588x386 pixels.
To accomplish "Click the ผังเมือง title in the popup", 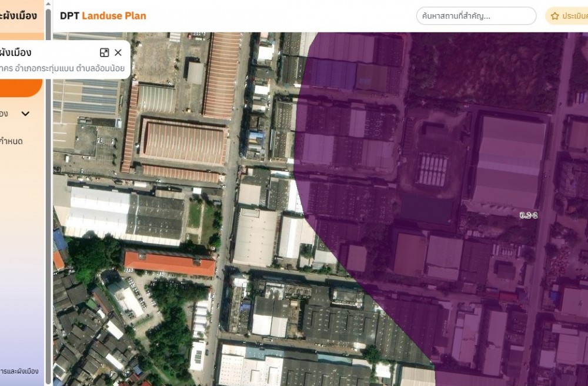I will pos(15,52).
